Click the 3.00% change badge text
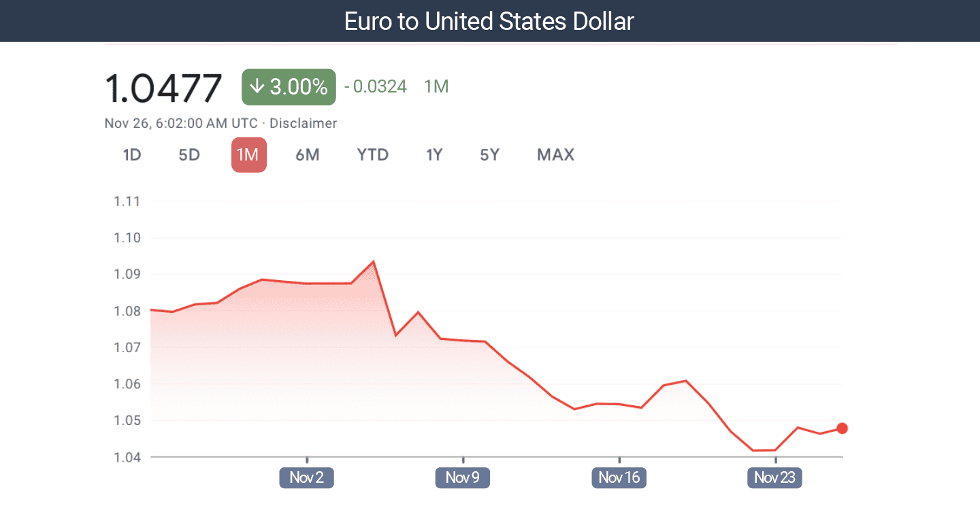 coord(299,87)
